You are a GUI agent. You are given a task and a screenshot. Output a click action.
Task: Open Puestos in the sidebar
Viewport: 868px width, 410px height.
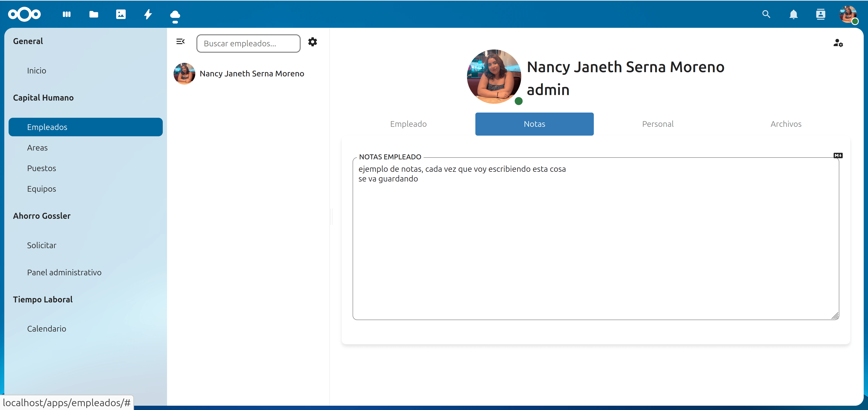click(41, 168)
